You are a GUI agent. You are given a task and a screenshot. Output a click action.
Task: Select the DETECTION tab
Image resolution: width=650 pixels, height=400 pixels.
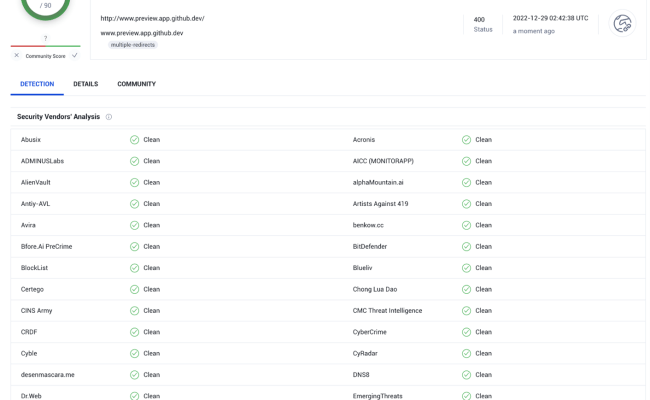click(x=37, y=84)
